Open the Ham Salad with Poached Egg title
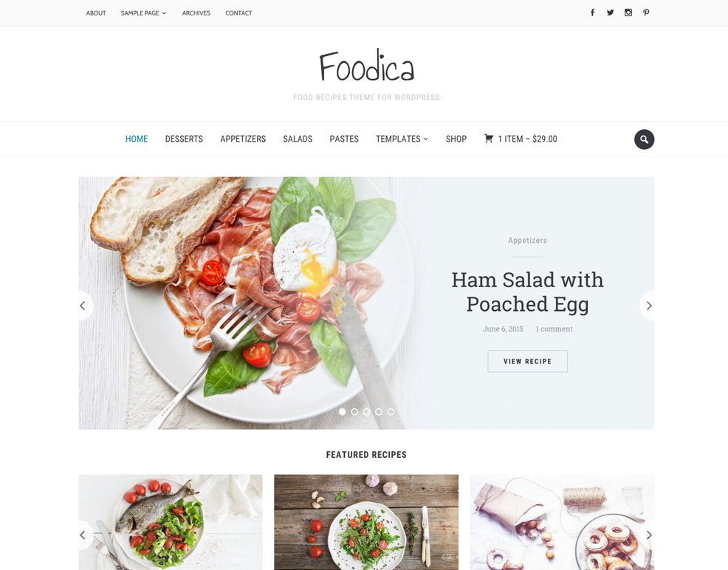 (x=527, y=292)
